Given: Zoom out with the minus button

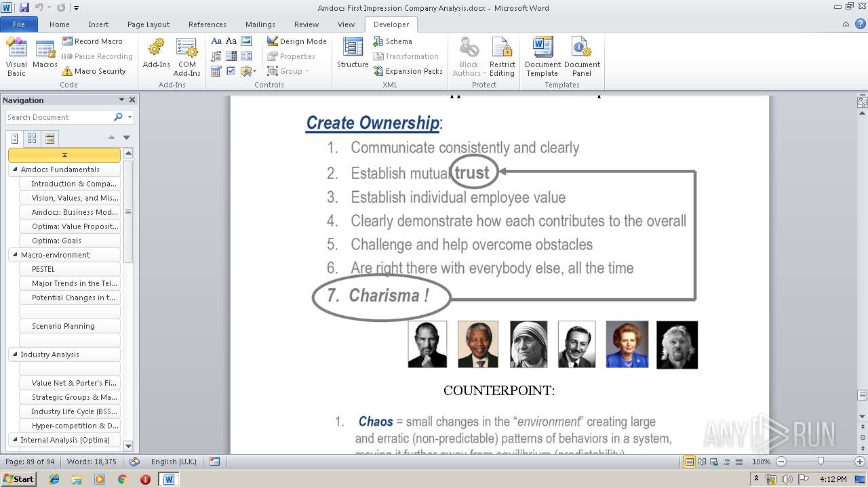Looking at the screenshot, I should pyautogui.click(x=781, y=462).
